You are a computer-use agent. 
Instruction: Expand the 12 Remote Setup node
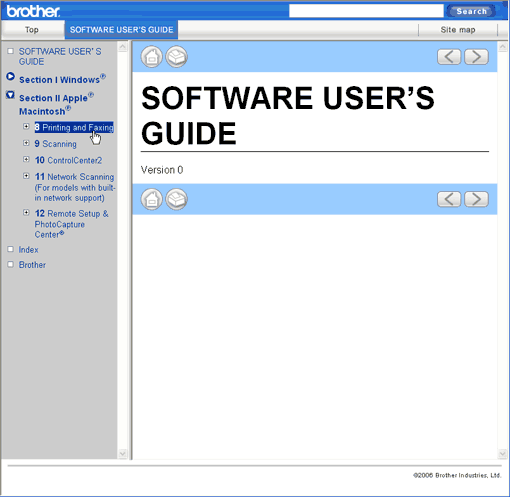tap(26, 212)
